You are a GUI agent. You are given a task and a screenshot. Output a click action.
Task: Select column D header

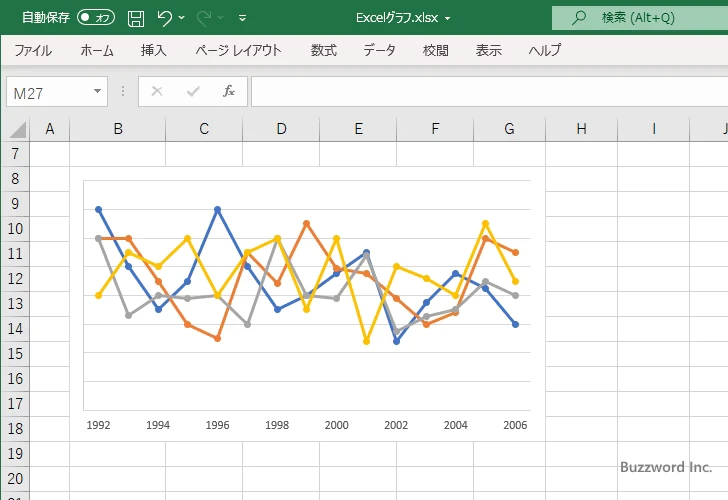pyautogui.click(x=281, y=128)
